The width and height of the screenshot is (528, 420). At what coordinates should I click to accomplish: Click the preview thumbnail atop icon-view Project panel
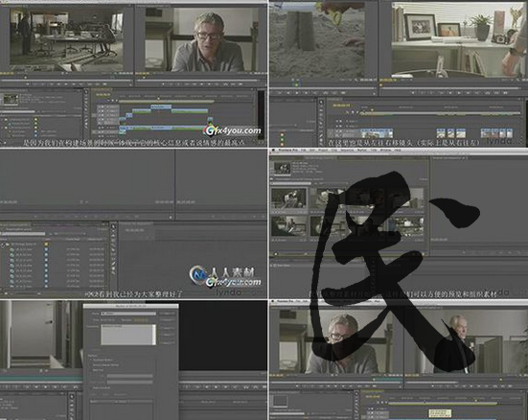pyautogui.click(x=282, y=168)
